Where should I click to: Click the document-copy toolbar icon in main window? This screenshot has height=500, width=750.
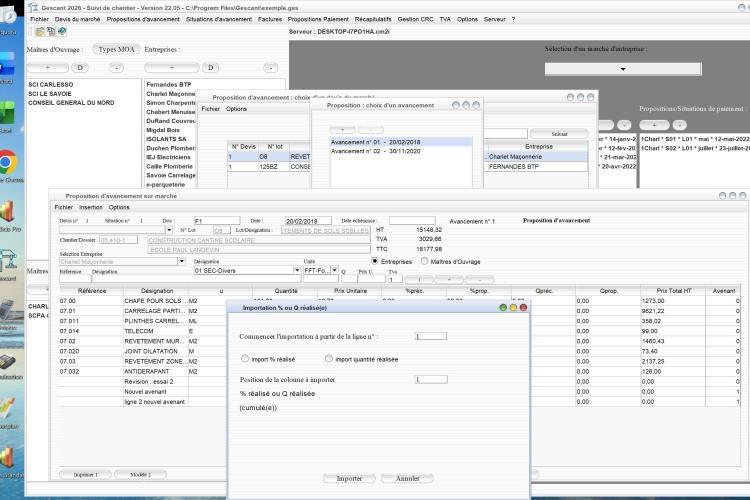coord(51,32)
